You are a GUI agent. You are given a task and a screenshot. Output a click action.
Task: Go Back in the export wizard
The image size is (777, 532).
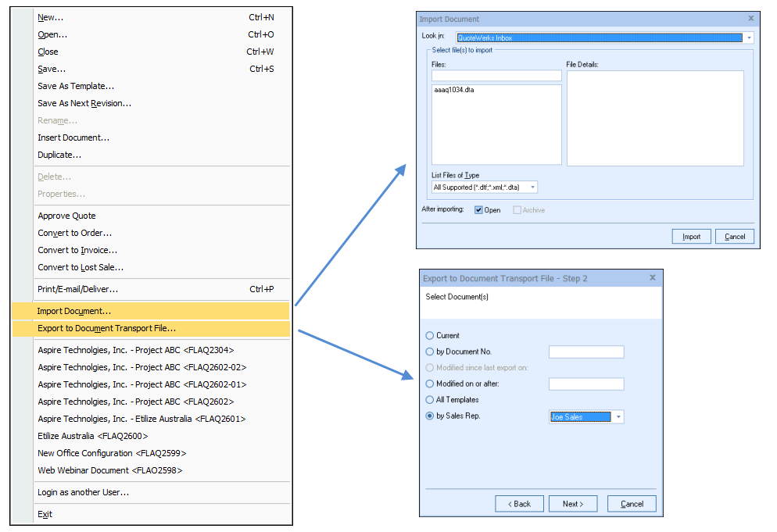click(x=519, y=504)
